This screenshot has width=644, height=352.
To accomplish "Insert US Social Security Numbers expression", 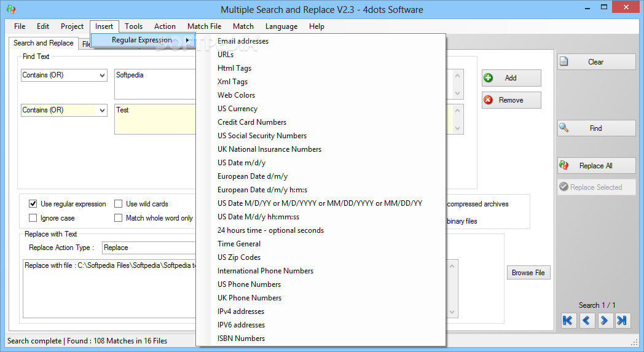I will pos(321,136).
